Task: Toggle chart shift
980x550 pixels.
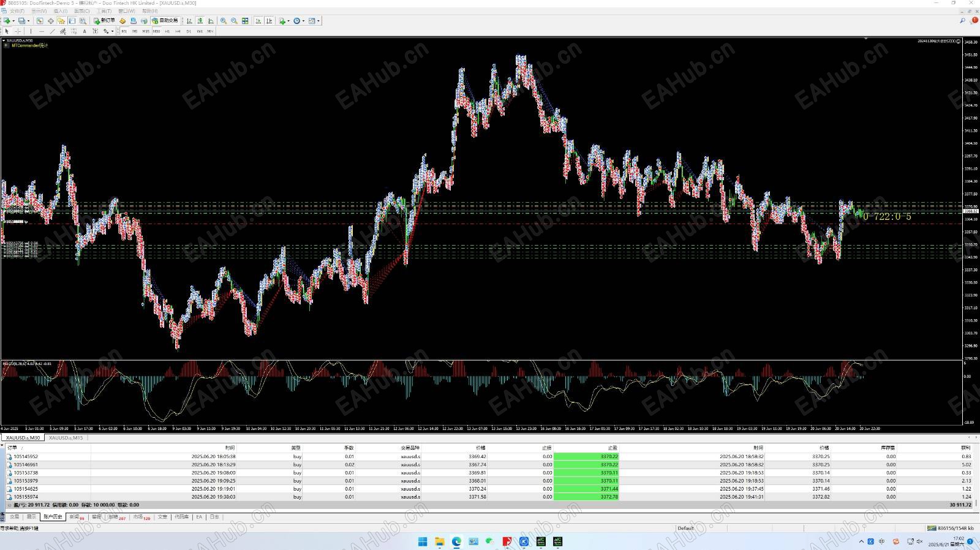Action: pos(269,21)
